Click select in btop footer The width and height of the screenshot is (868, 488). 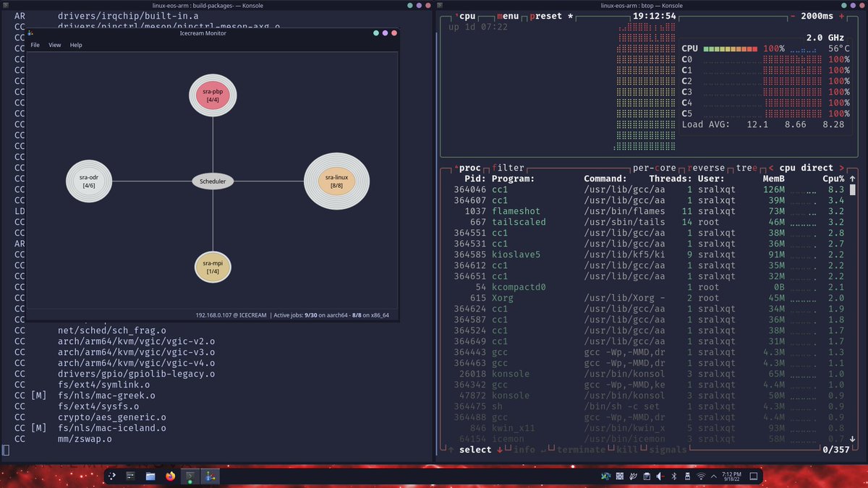coord(475,450)
